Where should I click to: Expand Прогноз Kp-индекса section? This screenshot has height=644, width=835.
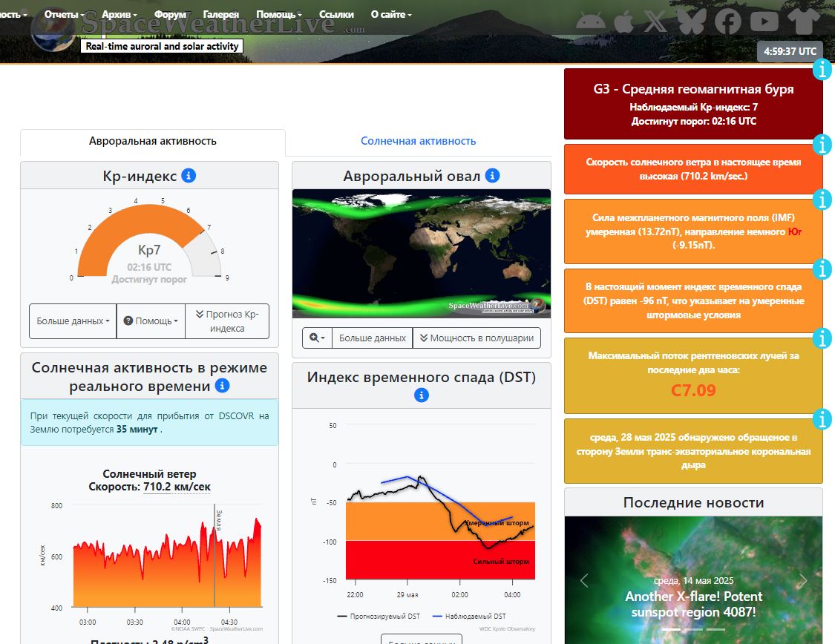[x=227, y=321]
